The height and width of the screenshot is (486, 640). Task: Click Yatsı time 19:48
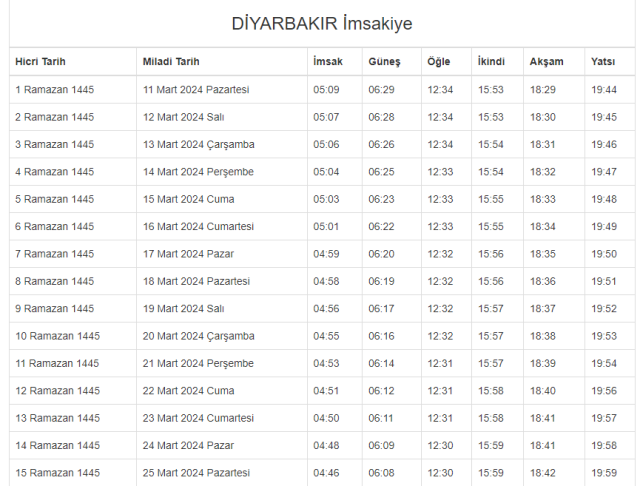604,199
